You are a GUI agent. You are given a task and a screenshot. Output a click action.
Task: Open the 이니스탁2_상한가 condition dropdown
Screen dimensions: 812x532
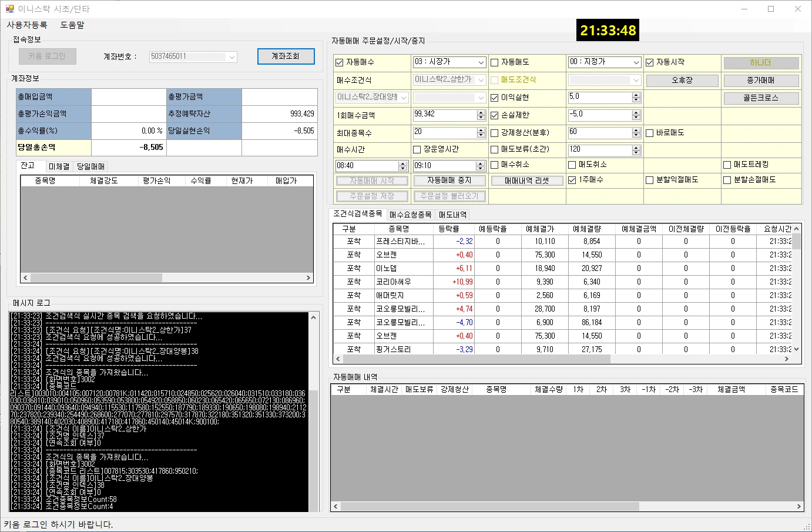click(x=481, y=79)
